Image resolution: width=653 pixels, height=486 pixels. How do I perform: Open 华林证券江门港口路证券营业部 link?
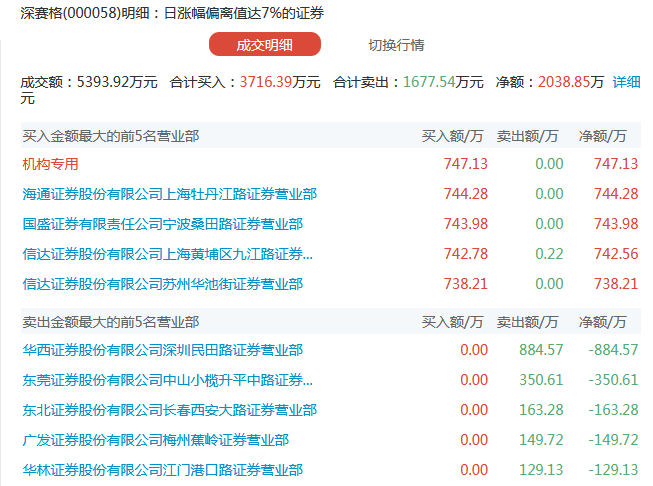coord(162,470)
